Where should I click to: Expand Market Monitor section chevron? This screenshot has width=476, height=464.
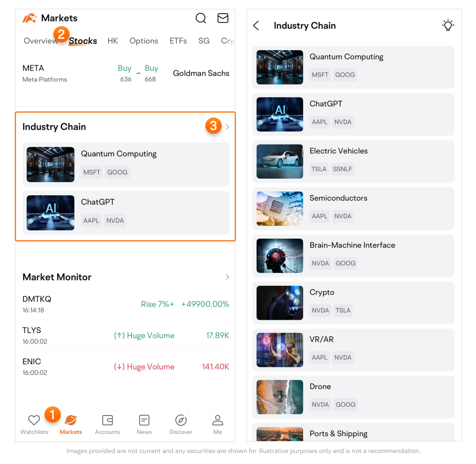click(x=227, y=277)
